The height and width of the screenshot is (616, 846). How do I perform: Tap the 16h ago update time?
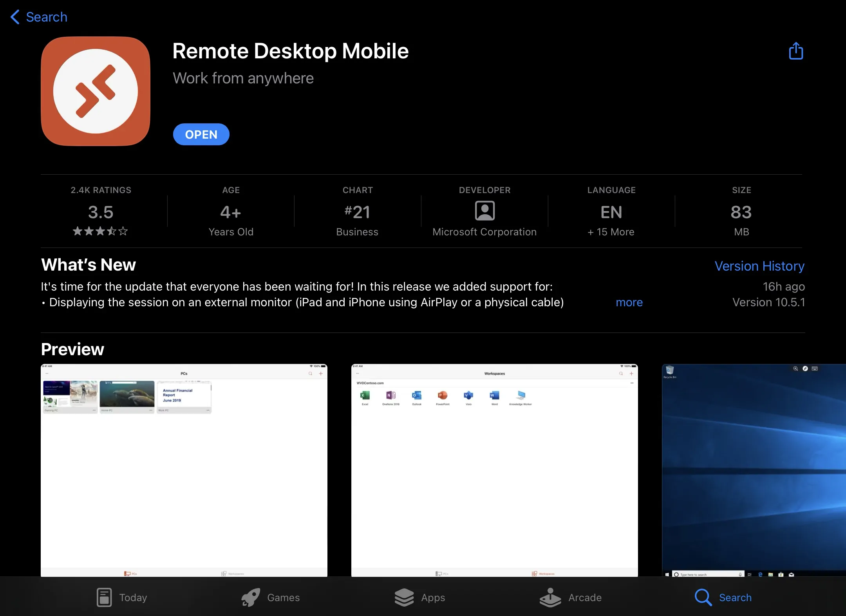pyautogui.click(x=784, y=287)
